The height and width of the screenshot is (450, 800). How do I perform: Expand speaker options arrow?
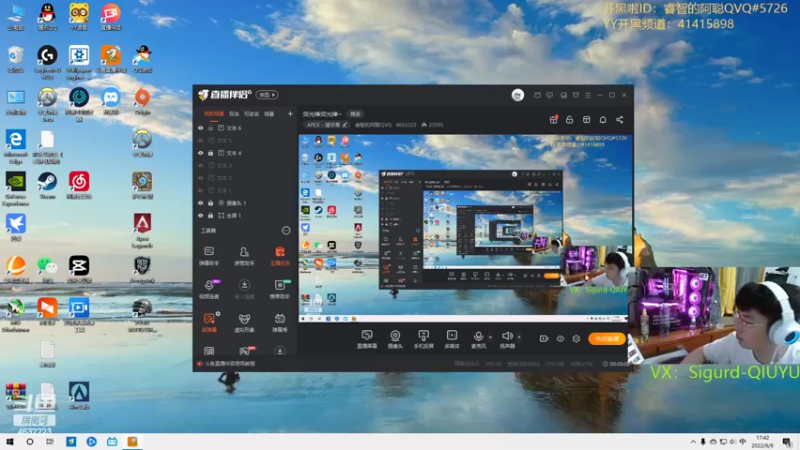(x=519, y=337)
